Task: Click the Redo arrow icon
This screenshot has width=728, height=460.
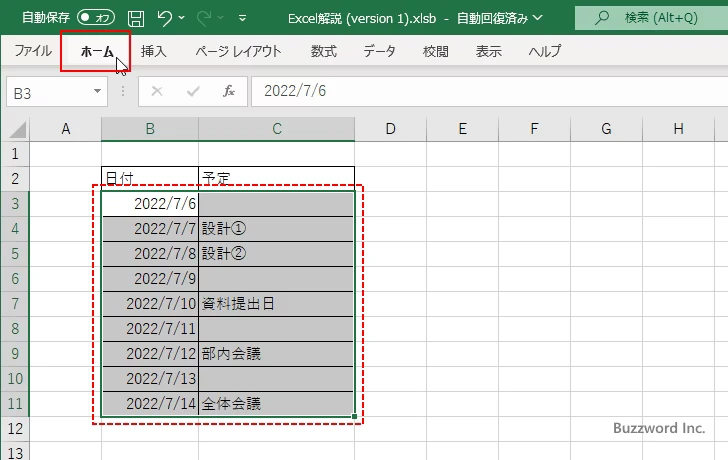Action: click(203, 18)
